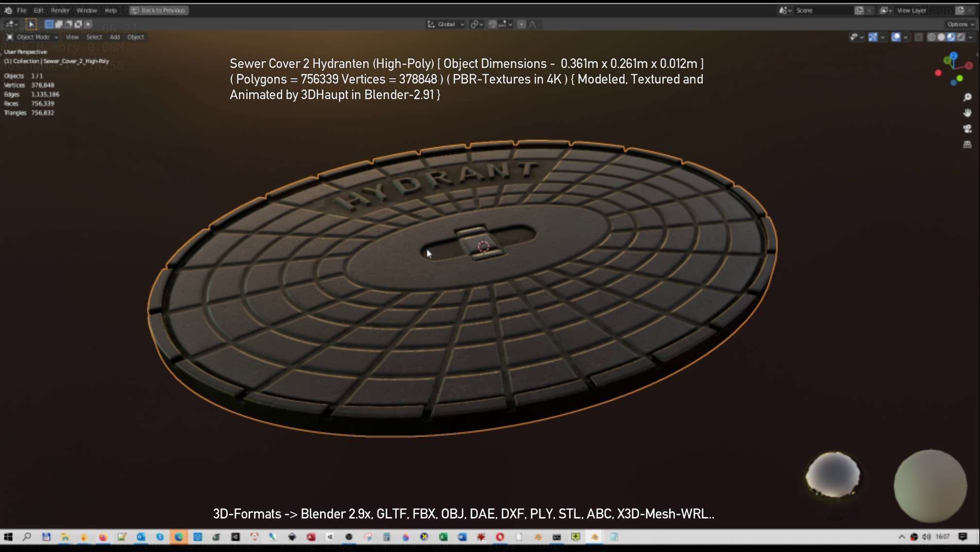Switch to rendered shading mode
The height and width of the screenshot is (552, 980).
(x=961, y=37)
